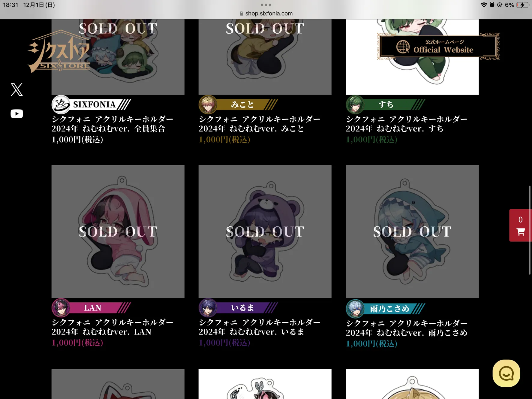Tap the みこと member badge
Screen dimensions: 532x399
click(x=238, y=104)
